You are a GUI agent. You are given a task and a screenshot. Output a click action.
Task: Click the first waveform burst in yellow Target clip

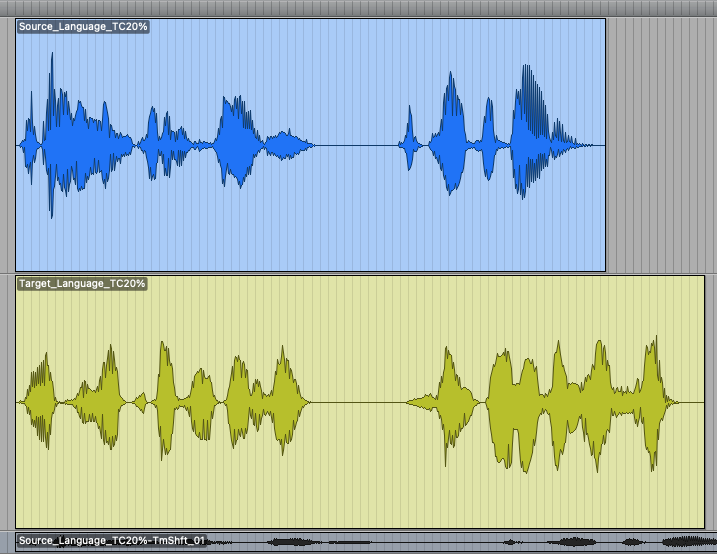point(42,402)
